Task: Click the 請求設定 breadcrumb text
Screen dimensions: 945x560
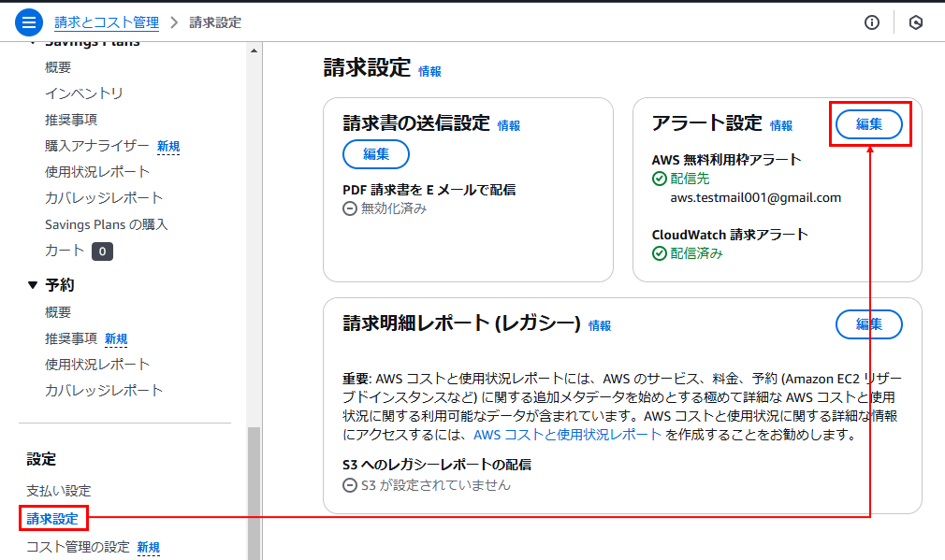Action: [x=215, y=22]
